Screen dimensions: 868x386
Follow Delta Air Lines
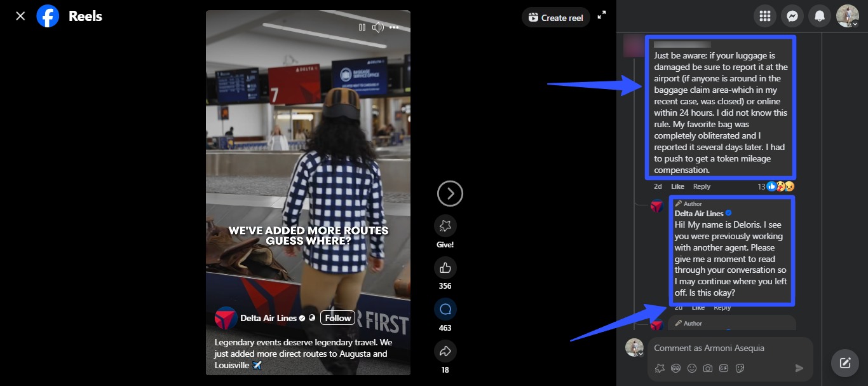[337, 318]
